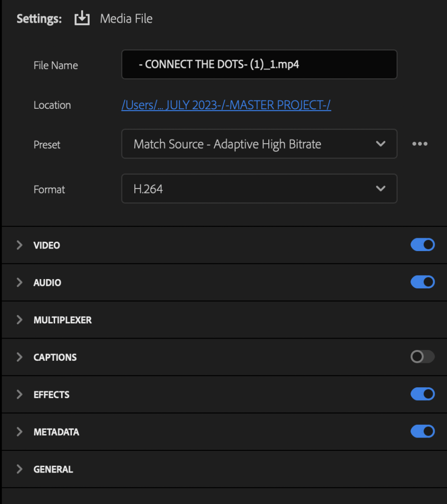
Task: Expand the AUDIO section chevron
Action: coord(19,282)
